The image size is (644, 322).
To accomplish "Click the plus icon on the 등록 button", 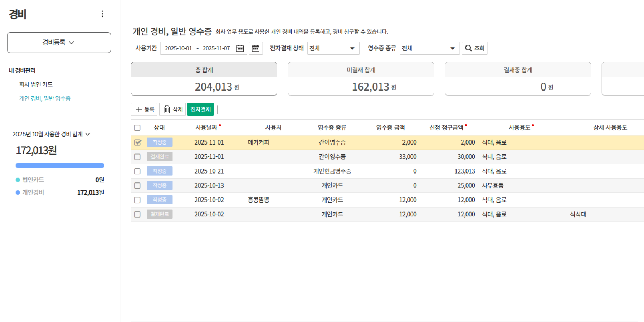I will tap(139, 109).
